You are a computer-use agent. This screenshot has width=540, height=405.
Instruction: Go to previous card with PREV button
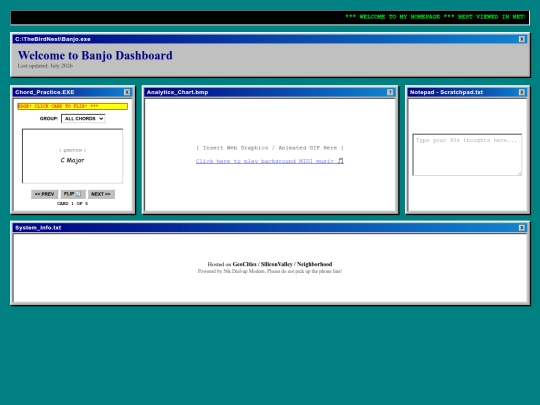(x=44, y=194)
